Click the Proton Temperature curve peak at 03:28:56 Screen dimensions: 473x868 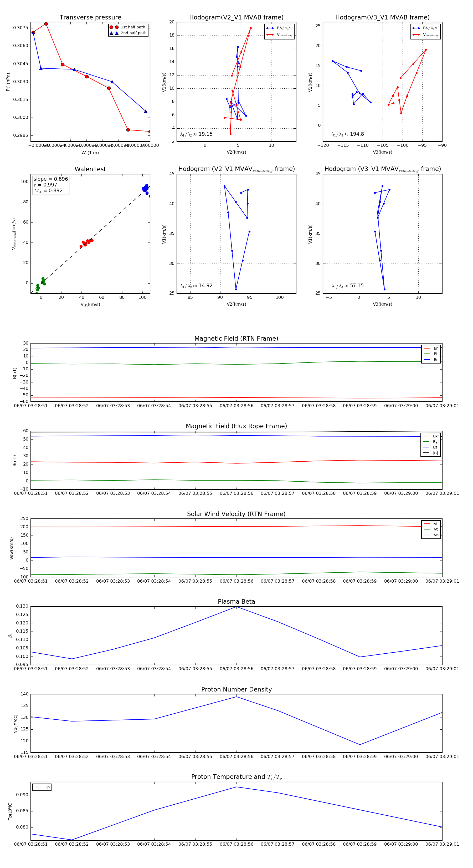coord(236,787)
